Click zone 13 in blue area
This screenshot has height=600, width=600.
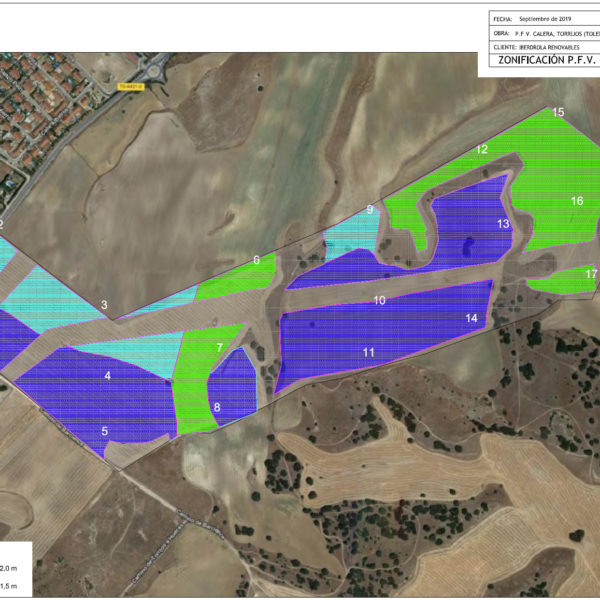503,224
